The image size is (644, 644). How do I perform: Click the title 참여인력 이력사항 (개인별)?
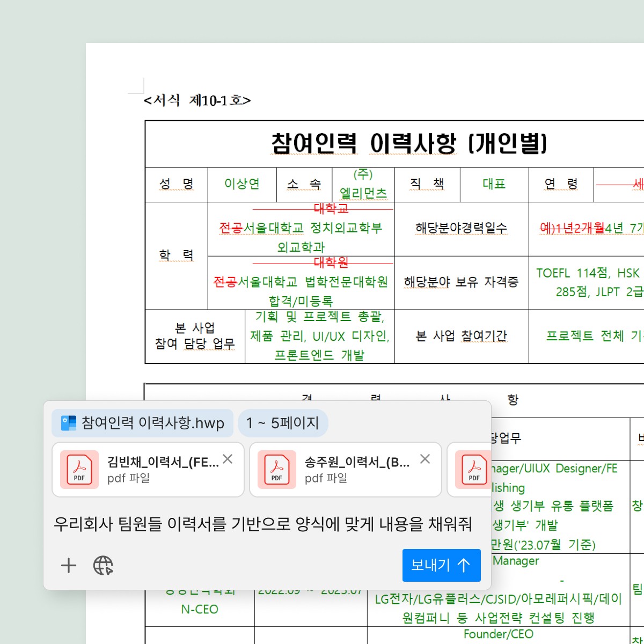[408, 143]
